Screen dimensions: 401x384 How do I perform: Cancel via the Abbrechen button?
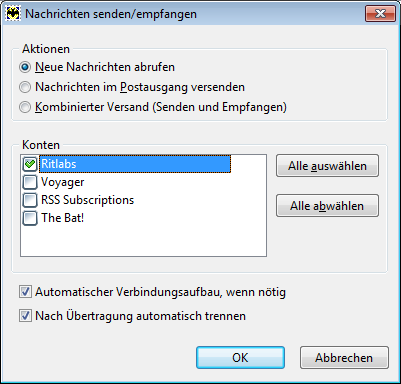pyautogui.click(x=344, y=358)
